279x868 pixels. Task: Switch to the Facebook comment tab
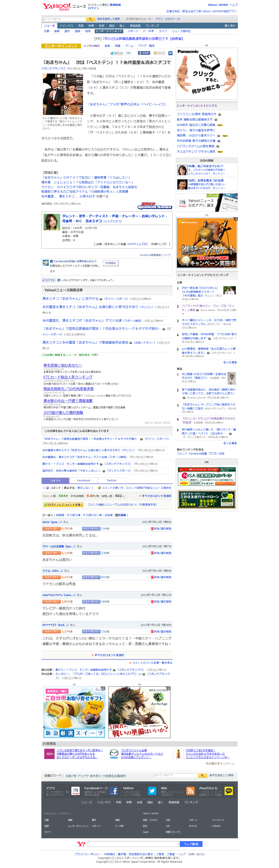click(84, 481)
